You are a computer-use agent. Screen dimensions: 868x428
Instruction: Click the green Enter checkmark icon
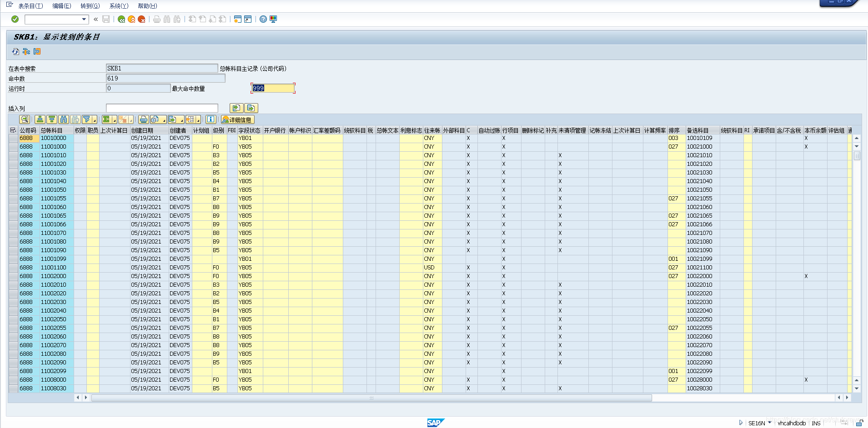[15, 19]
